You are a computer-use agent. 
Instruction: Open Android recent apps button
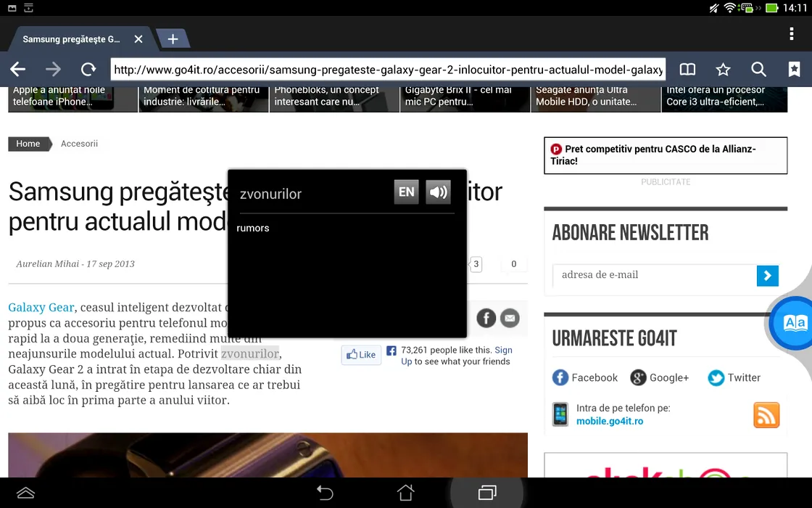[486, 493]
